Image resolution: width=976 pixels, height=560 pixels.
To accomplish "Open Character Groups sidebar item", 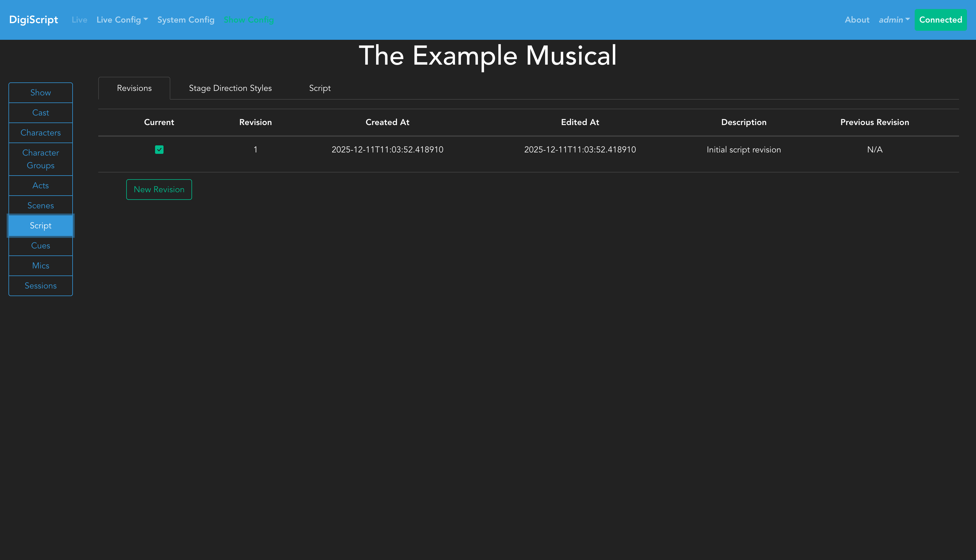I will 40,159.
